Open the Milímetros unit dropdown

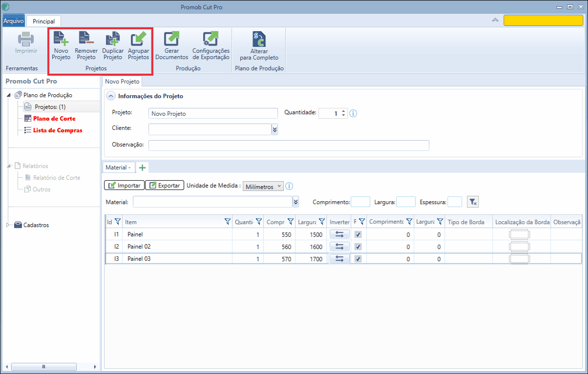tap(263, 187)
